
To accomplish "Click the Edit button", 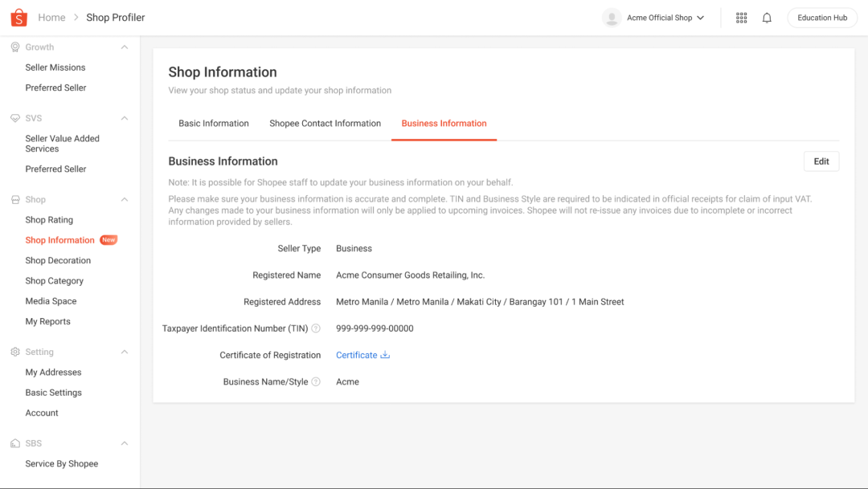I will [x=821, y=161].
